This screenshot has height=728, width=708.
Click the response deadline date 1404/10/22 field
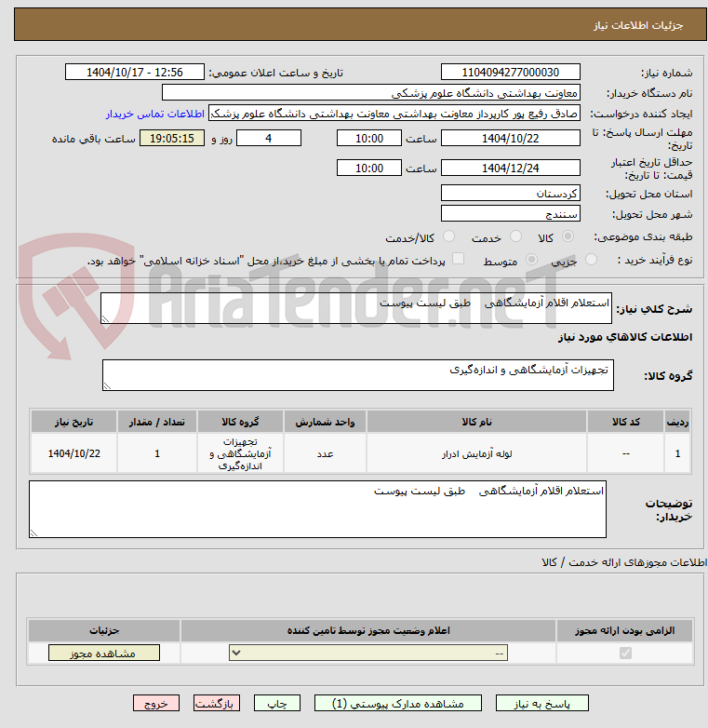(x=511, y=139)
